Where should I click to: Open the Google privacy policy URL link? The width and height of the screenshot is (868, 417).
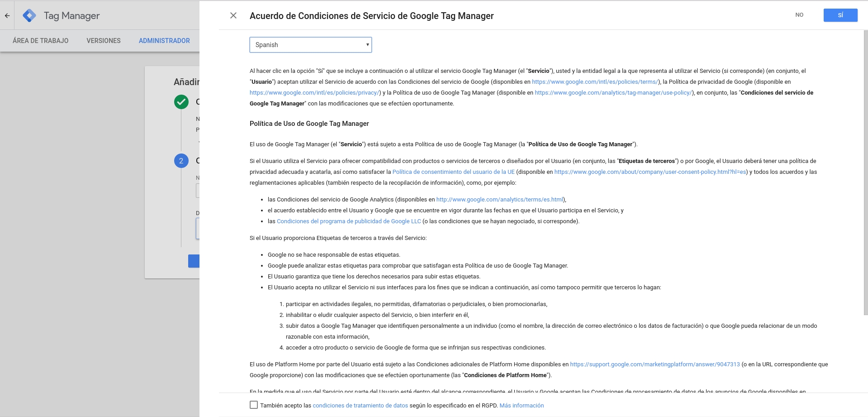point(315,93)
